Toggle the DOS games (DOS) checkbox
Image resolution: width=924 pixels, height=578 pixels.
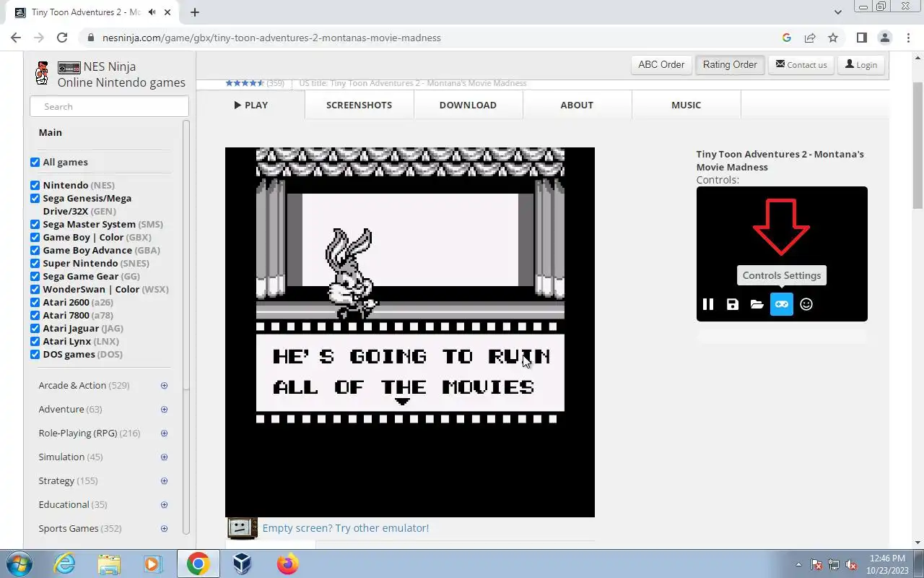click(x=35, y=354)
